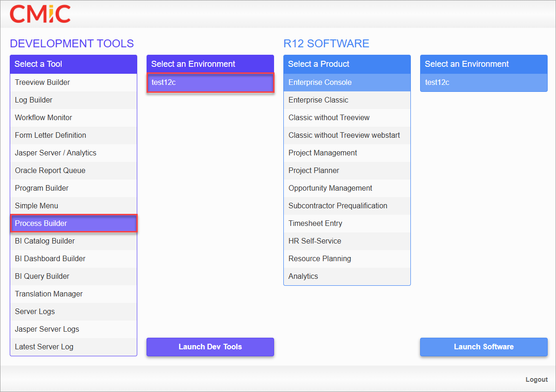The image size is (556, 392).
Task: Select Workflow Monitor in Development Tools
Action: (73, 118)
